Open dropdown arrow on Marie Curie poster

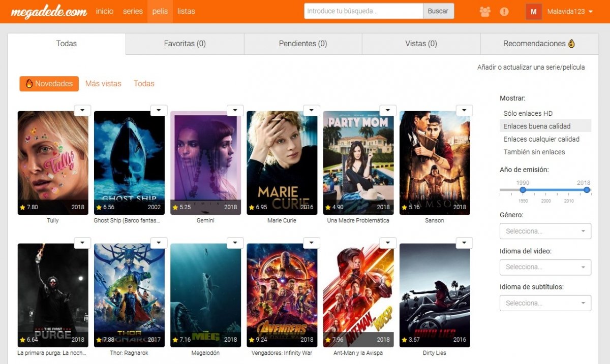(x=311, y=110)
